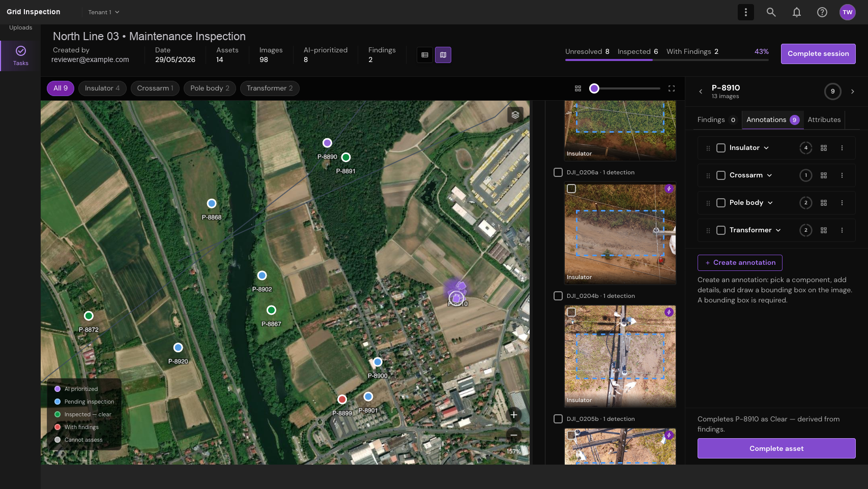Expand the Transformer annotation group chevron
Screen dimensions: 868x489
[778, 230]
